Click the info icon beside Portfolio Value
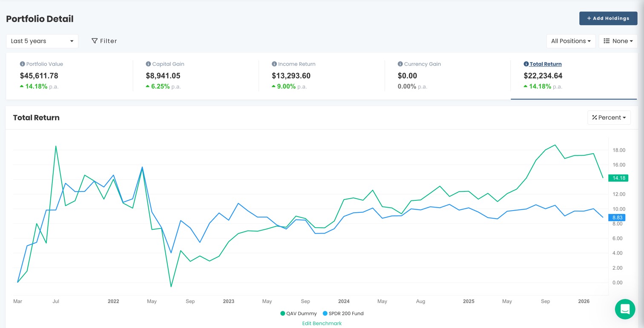Screen dimensions: 644x328 [x=22, y=64]
